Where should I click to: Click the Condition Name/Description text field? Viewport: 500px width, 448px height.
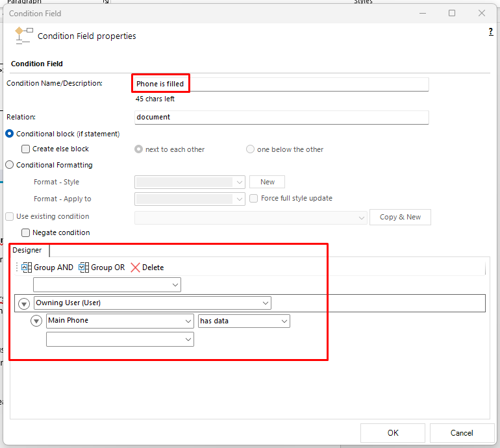click(282, 84)
